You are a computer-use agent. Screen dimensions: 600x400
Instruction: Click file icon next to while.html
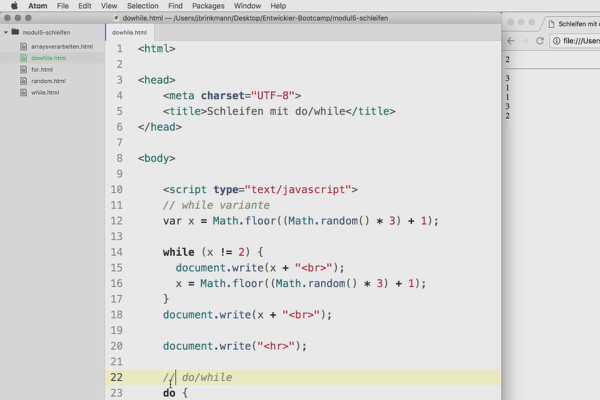click(x=23, y=92)
